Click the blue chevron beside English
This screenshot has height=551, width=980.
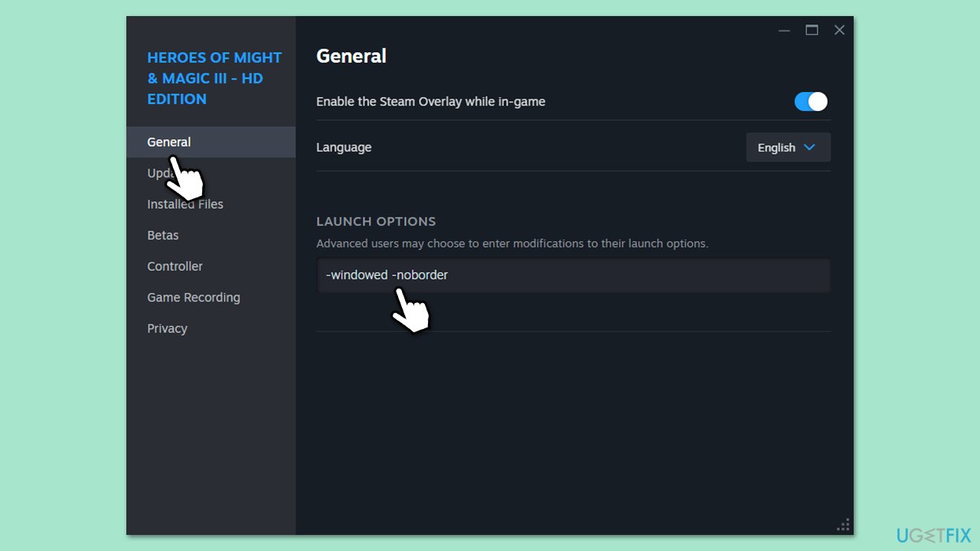click(x=809, y=148)
